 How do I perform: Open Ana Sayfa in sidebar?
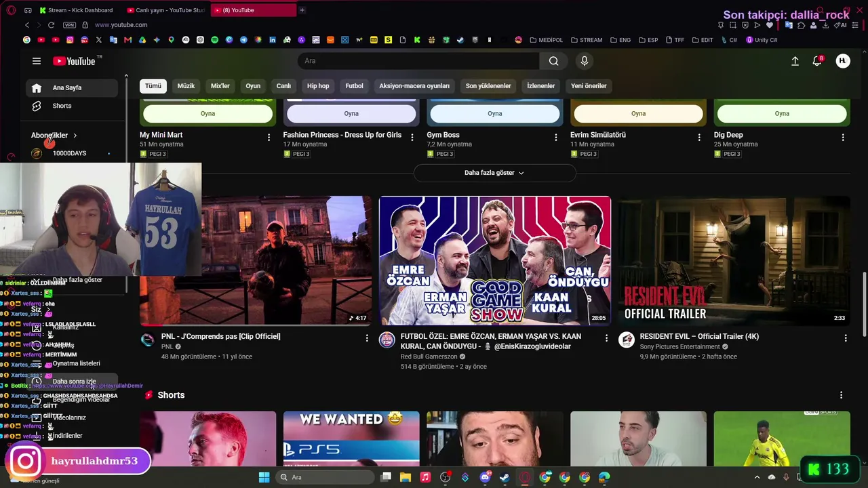[x=72, y=87]
